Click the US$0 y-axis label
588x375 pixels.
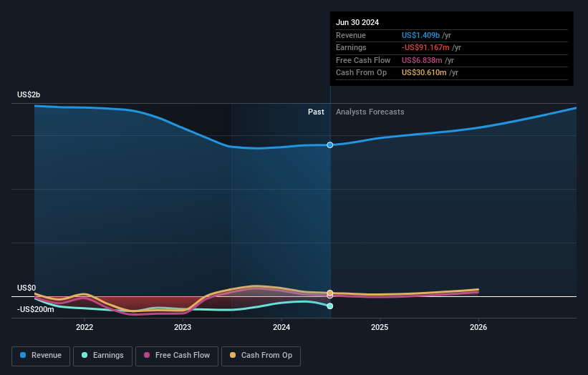pyautogui.click(x=26, y=288)
